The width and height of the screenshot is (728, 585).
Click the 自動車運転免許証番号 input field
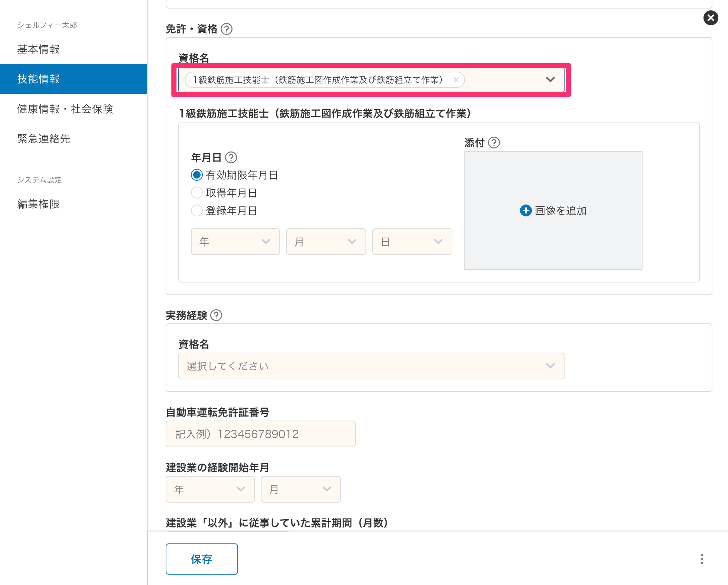pyautogui.click(x=260, y=434)
